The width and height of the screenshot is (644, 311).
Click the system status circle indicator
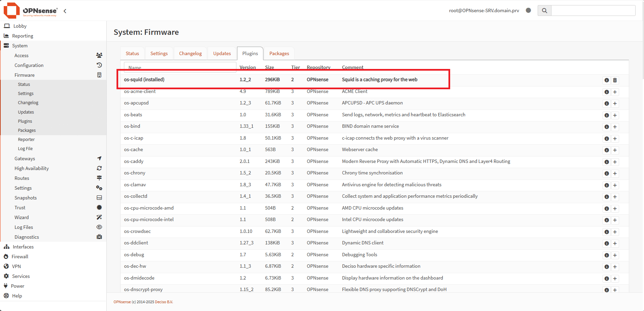529,10
